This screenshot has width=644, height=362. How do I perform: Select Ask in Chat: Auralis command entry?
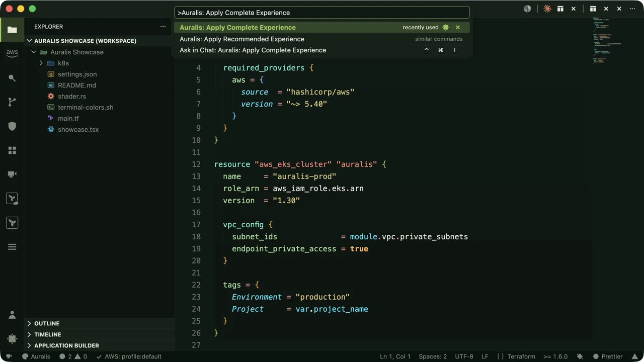tap(322, 50)
